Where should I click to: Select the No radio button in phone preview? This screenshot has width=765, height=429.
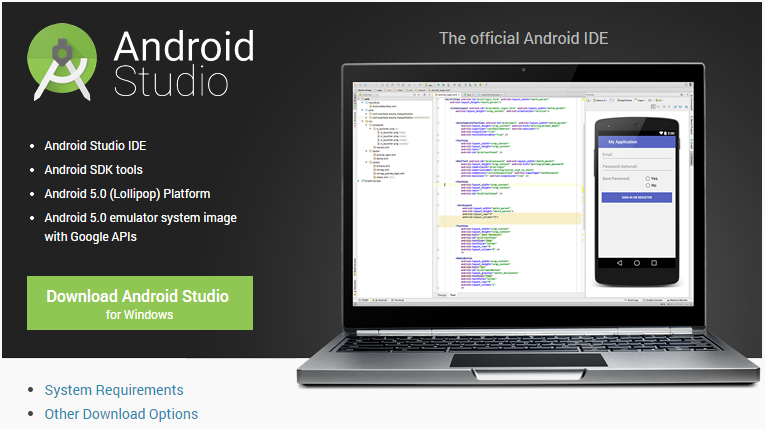pyautogui.click(x=648, y=185)
